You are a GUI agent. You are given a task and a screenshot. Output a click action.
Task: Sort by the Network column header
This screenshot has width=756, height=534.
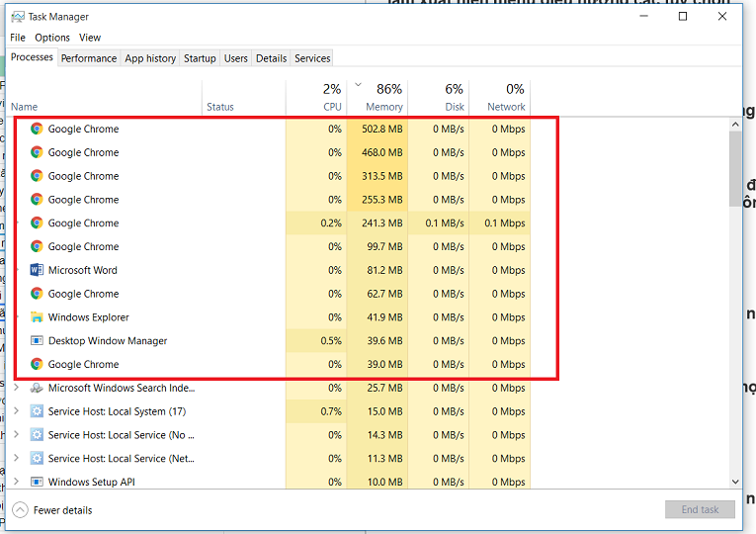click(x=500, y=98)
